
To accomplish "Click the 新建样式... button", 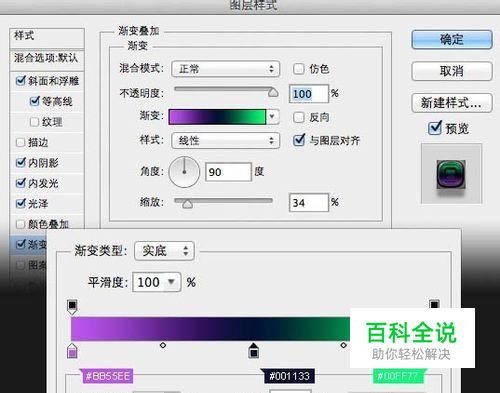I will click(452, 103).
